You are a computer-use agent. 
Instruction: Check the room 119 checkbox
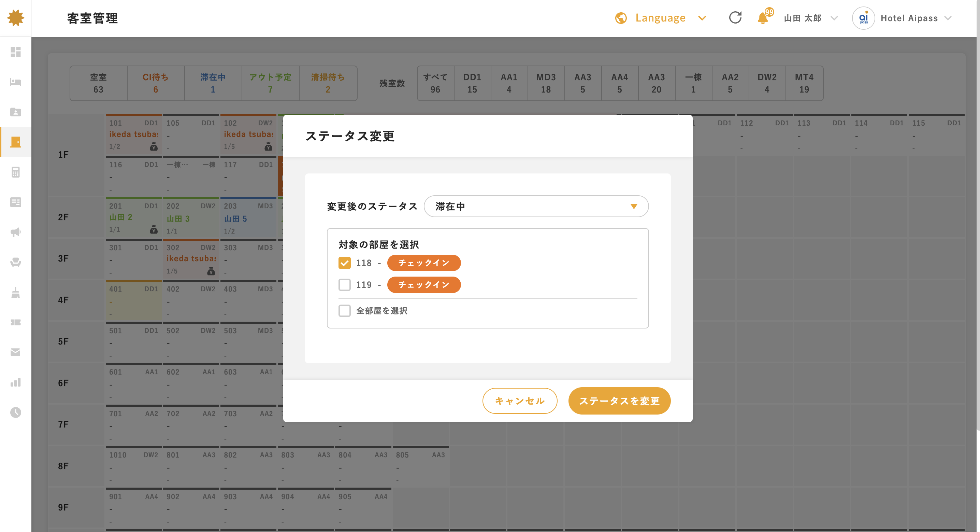tap(344, 284)
